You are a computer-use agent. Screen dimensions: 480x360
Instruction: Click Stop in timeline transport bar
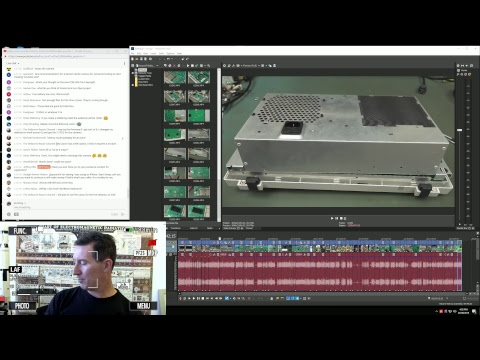203,298
